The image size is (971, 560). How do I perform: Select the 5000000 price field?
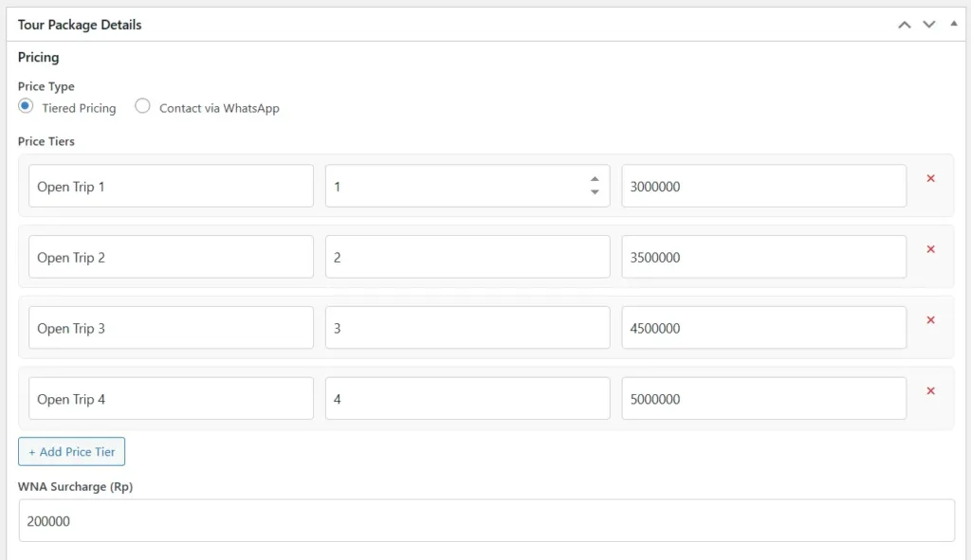(763, 399)
